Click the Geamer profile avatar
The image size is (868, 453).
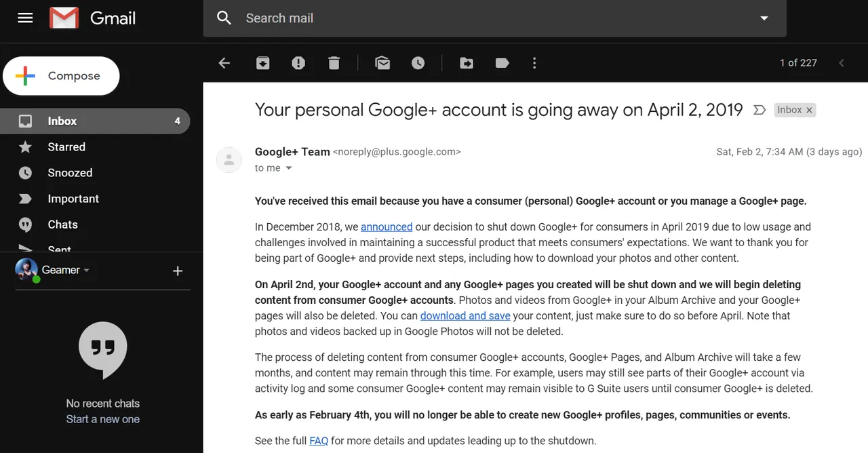coord(27,270)
